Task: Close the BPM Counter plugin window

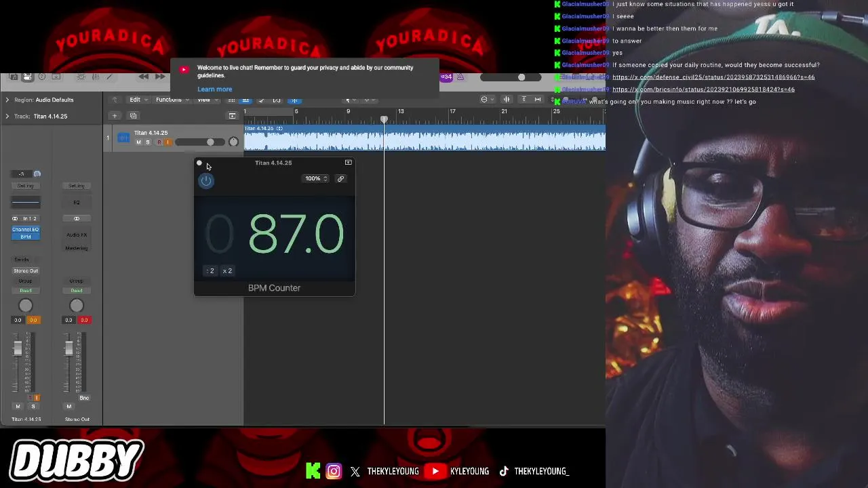Action: pyautogui.click(x=199, y=163)
